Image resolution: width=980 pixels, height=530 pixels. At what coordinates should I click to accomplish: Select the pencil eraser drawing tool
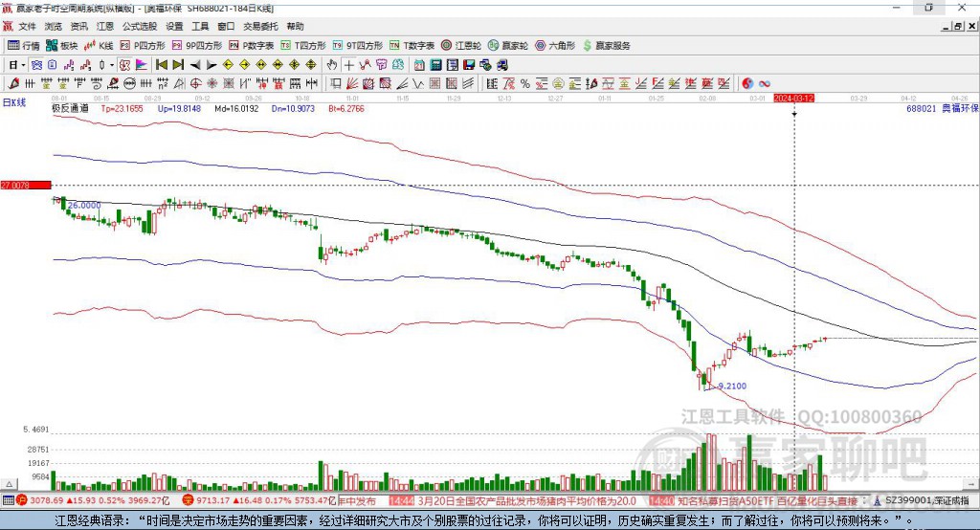(13, 83)
